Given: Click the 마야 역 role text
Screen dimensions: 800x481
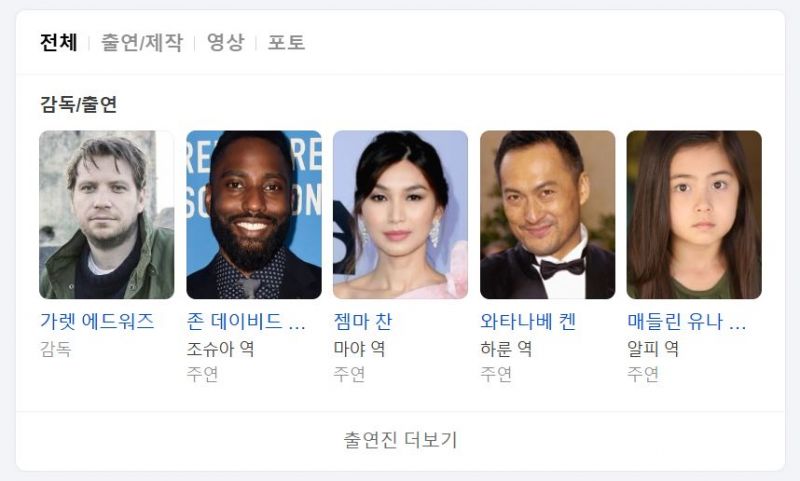Looking at the screenshot, I should 359,349.
